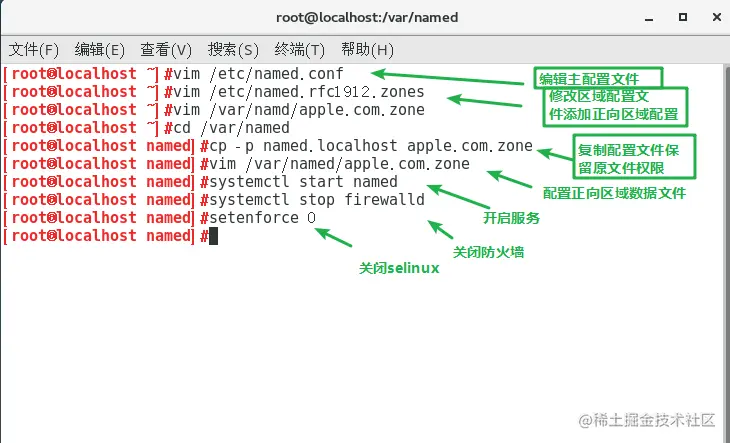Screen dimensions: 730x443
Task: Click the setenforce 0 command
Action: (x=262, y=218)
